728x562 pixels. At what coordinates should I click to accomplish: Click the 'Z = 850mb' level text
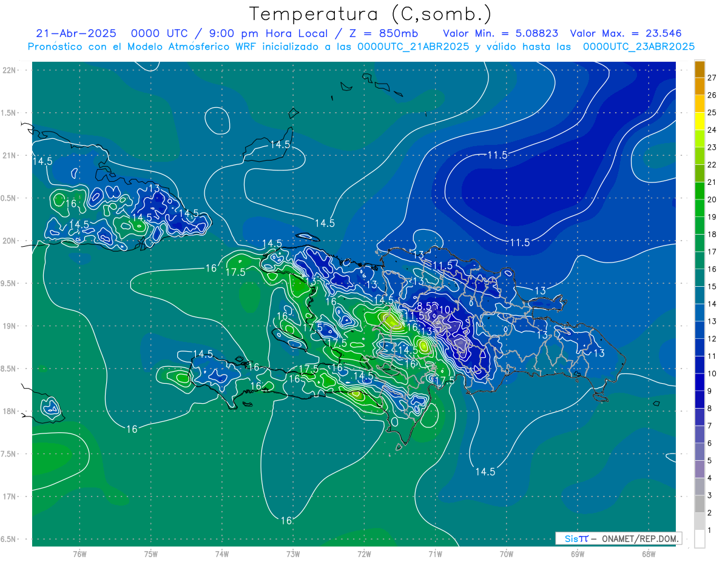382,33
